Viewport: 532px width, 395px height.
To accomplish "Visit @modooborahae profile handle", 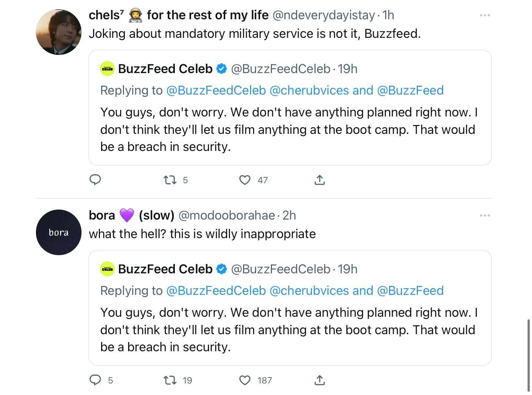I will [x=226, y=215].
